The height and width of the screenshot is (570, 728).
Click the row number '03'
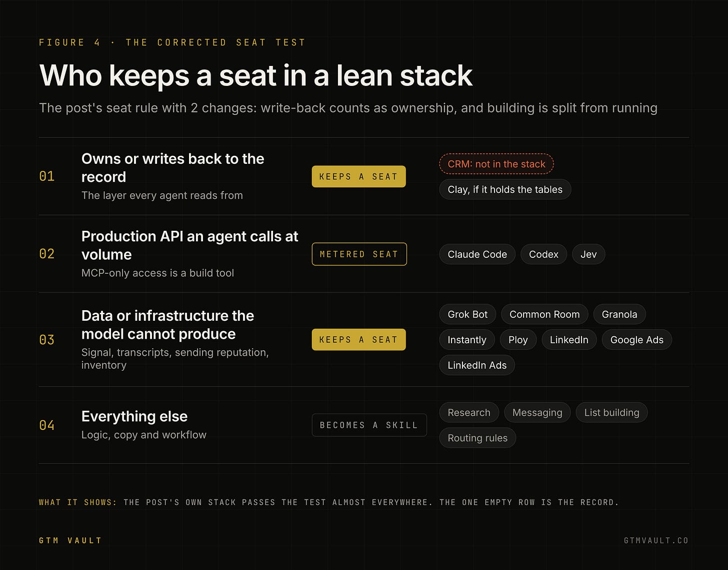(x=47, y=340)
